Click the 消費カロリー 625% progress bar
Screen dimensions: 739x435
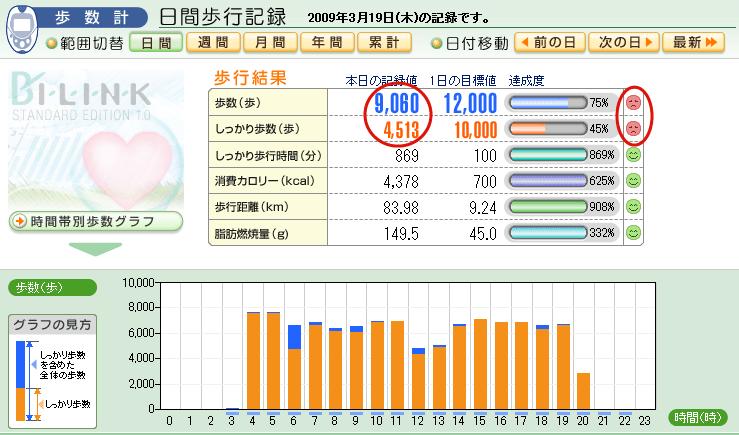coord(549,181)
